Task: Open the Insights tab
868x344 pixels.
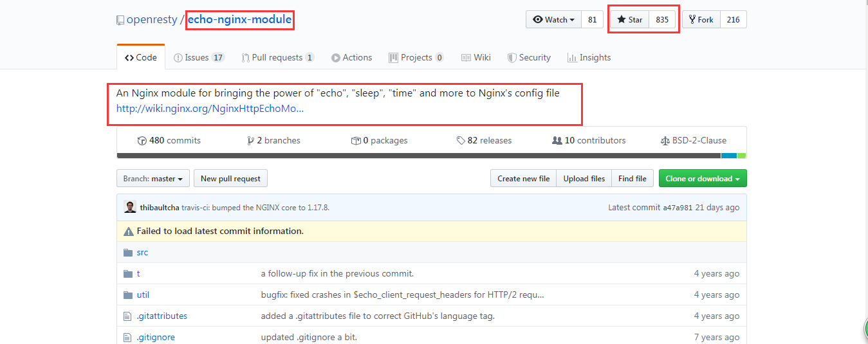Action: (x=589, y=57)
